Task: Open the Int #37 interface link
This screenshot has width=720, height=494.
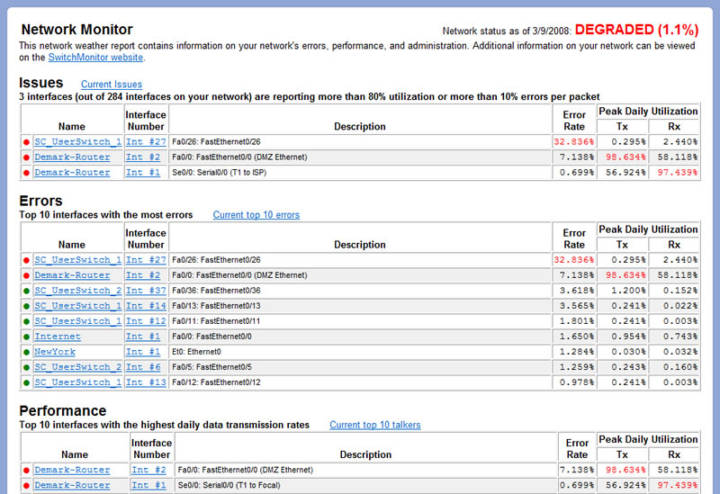Action: [146, 291]
